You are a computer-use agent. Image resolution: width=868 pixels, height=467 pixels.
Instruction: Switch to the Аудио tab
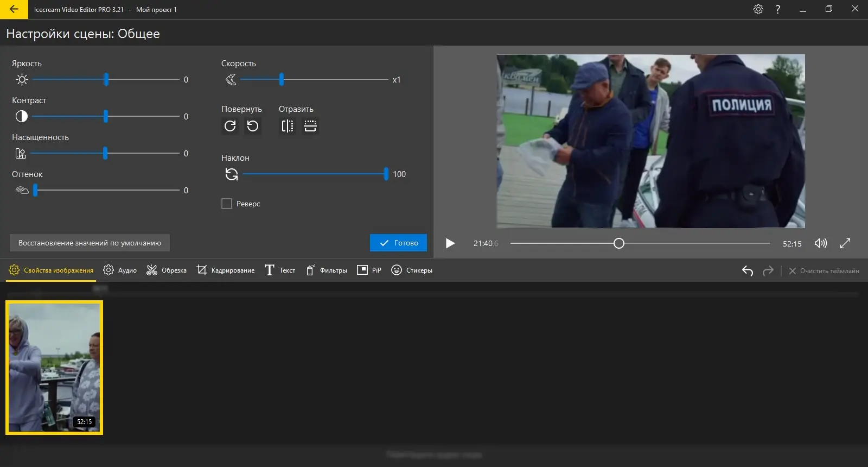point(120,270)
